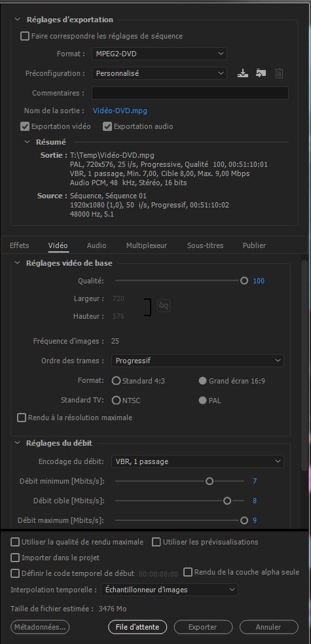Click the delete preset trash icon

click(x=279, y=73)
